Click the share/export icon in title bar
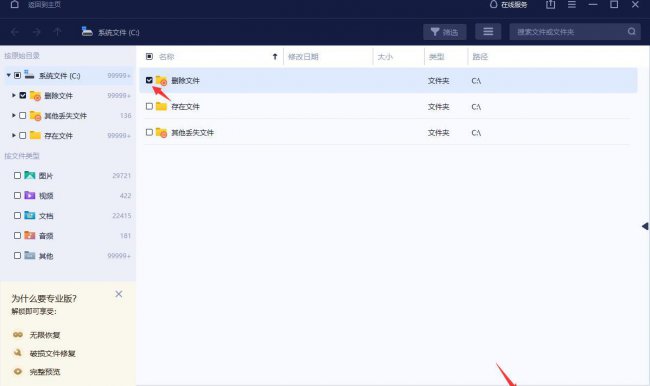 [551, 4]
